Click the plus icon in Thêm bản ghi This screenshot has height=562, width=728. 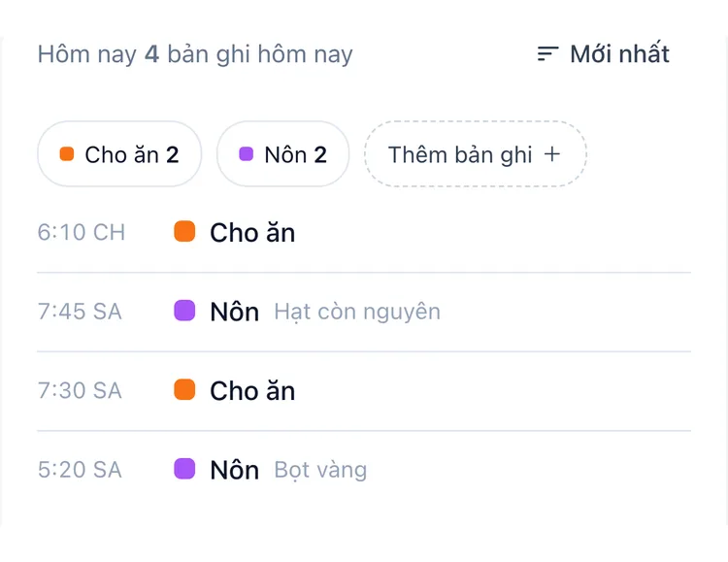(552, 153)
